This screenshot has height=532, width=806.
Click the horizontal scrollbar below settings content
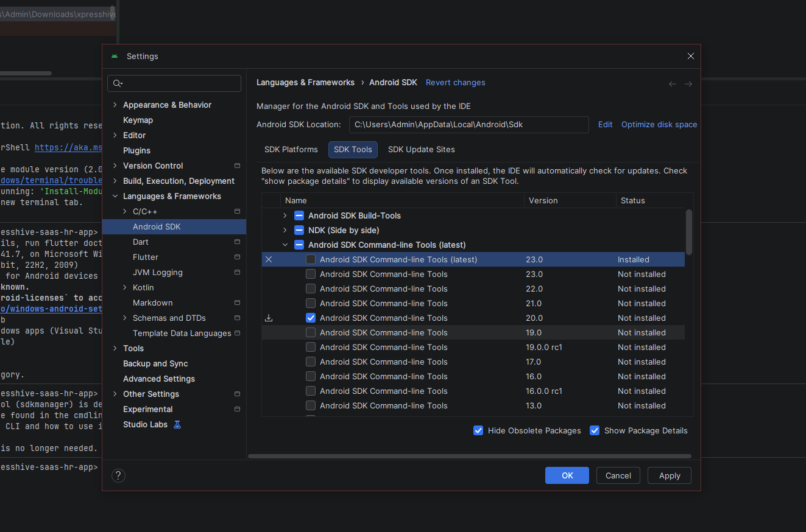pyautogui.click(x=470, y=456)
